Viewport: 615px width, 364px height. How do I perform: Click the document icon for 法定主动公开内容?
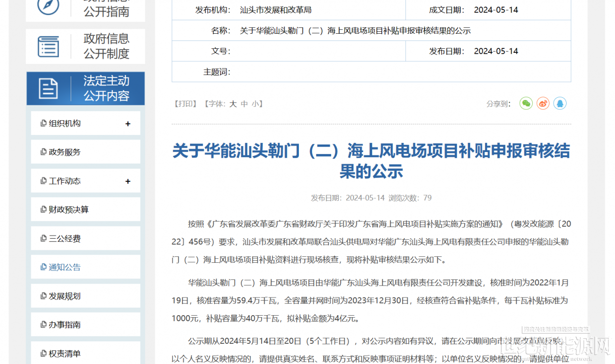click(x=48, y=89)
